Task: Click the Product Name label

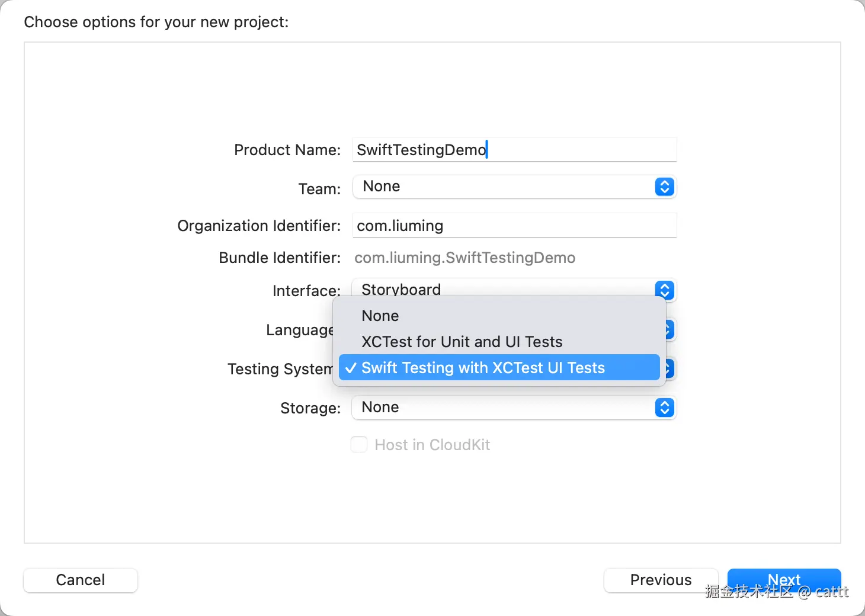Action: 287,150
